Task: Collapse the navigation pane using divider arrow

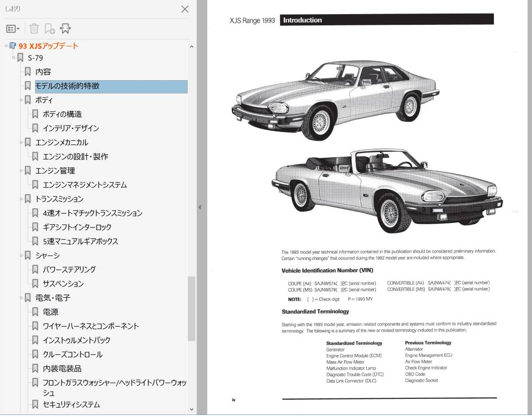Action: pyautogui.click(x=199, y=207)
